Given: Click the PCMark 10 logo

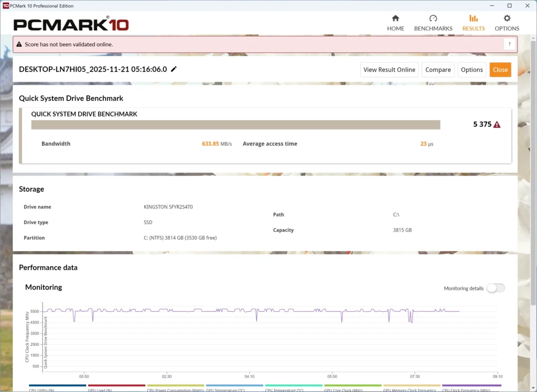Looking at the screenshot, I should [71, 25].
